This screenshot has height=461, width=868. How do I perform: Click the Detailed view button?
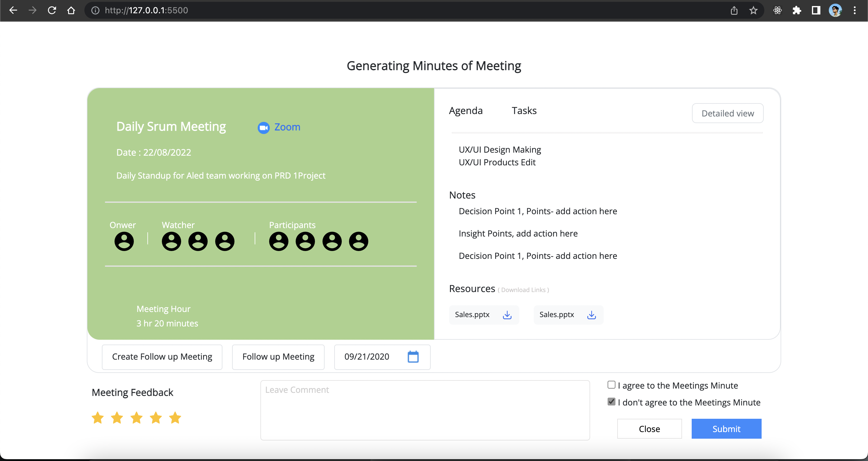(x=728, y=113)
